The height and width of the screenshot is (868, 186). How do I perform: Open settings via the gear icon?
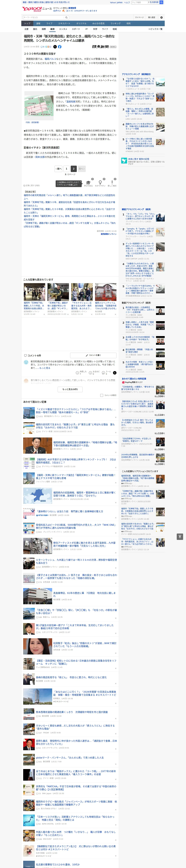point(161,17)
